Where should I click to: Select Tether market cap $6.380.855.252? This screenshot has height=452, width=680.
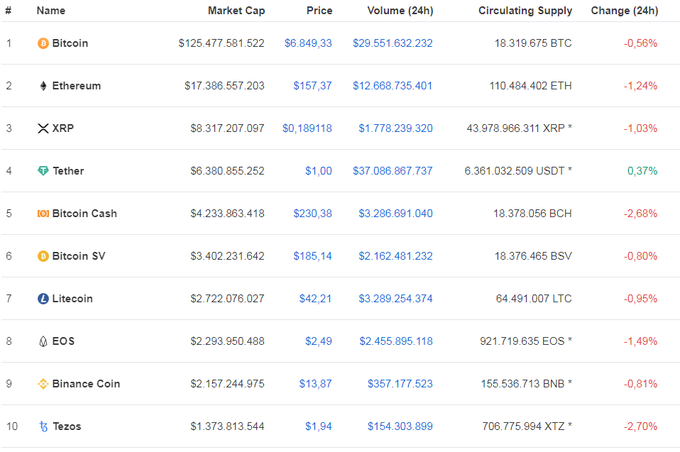[x=227, y=171]
